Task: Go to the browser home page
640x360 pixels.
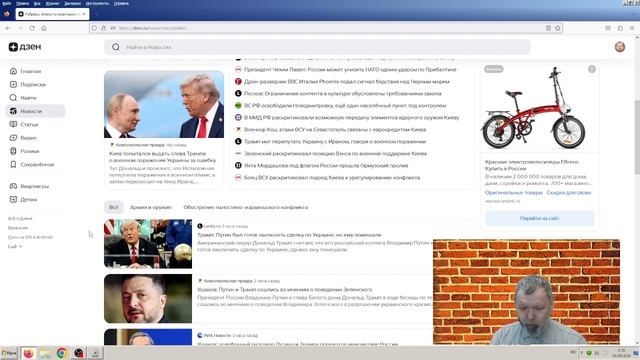Action: coord(44,28)
